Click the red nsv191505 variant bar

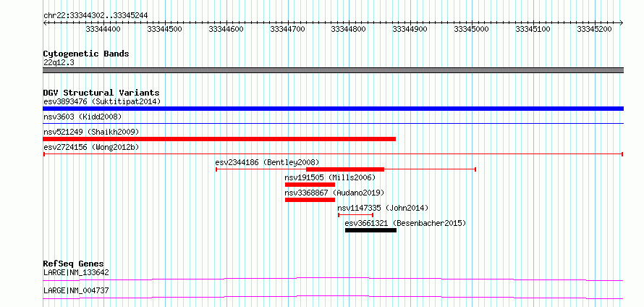click(x=310, y=185)
